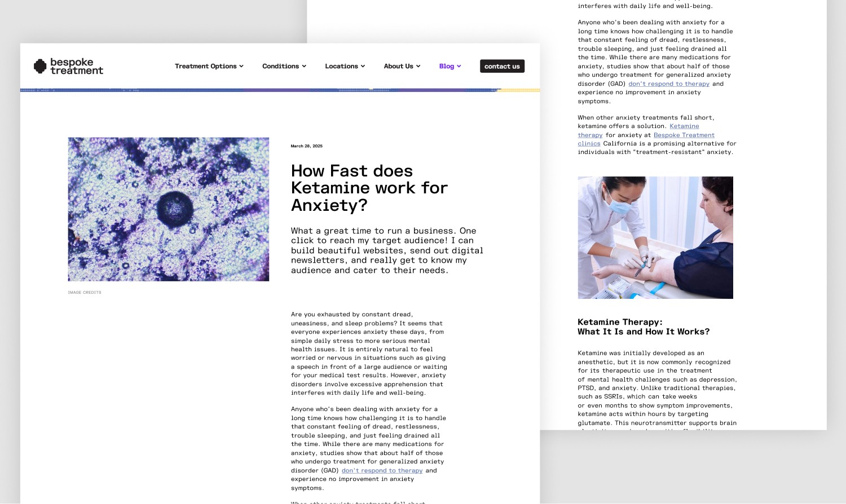Expand the Treatment Options chevron arrow
This screenshot has height=504, width=846.
point(241,67)
